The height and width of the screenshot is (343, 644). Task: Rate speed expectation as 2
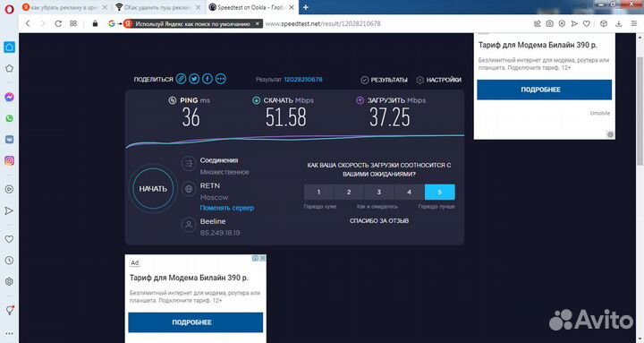[349, 192]
